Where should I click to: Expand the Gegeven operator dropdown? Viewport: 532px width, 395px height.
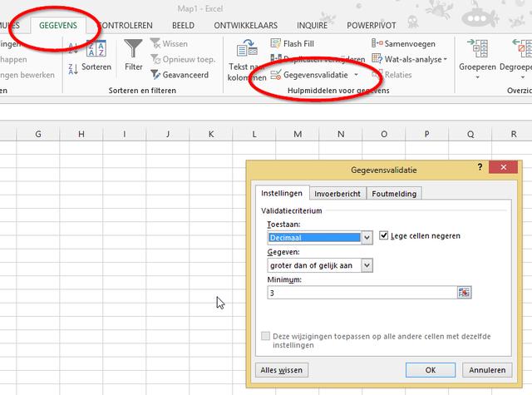(x=367, y=265)
